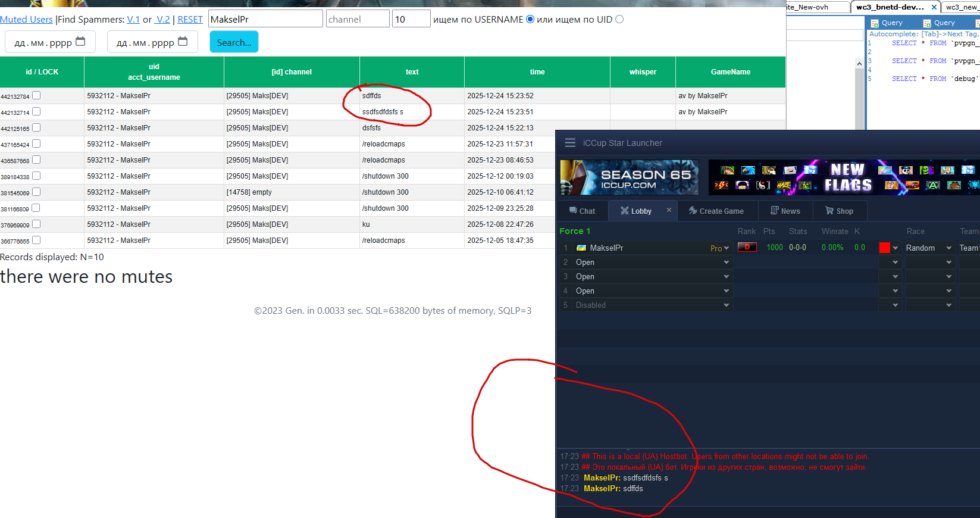Close the wc3_bnetd-dev tab

934,7
